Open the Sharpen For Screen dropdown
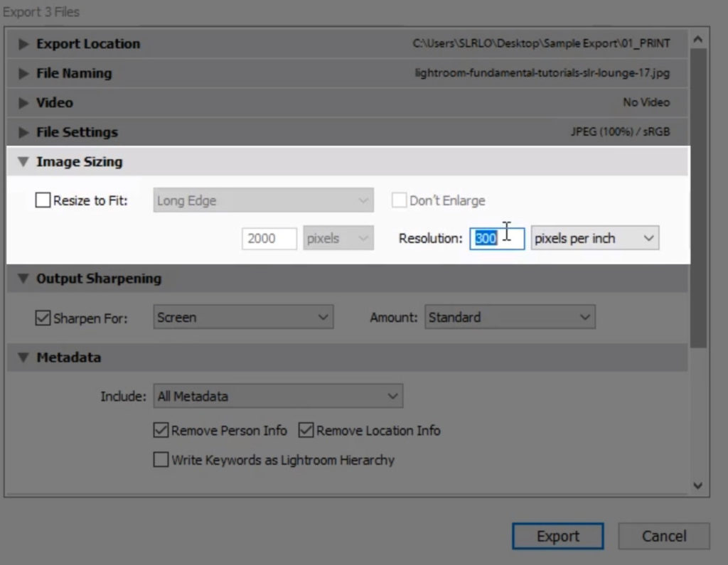 243,317
